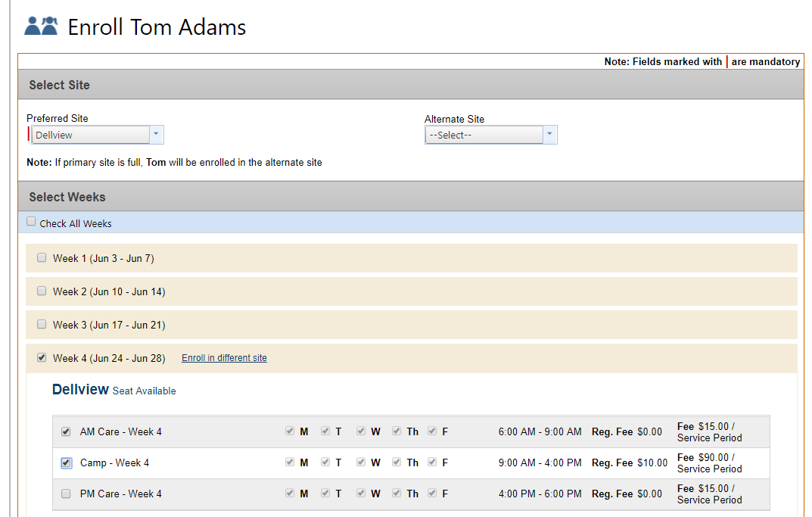Toggle Wednesday for PM Care
Viewport: 812px width, 517px height.
click(361, 493)
